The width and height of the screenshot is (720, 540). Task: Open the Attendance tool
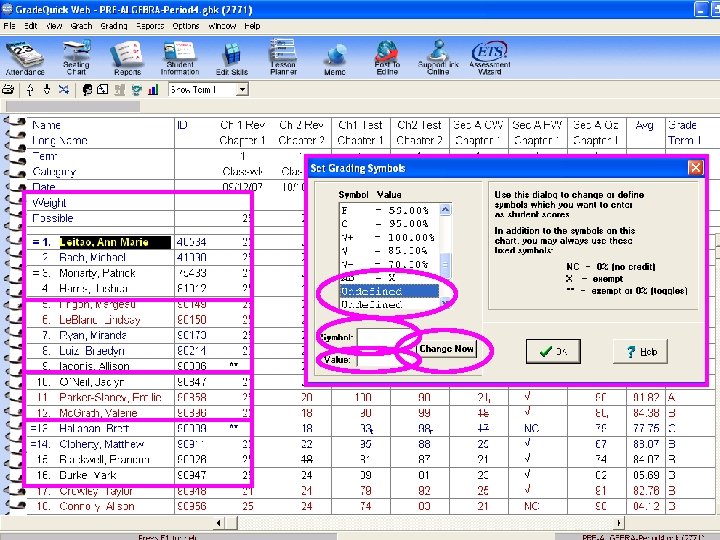click(x=25, y=58)
